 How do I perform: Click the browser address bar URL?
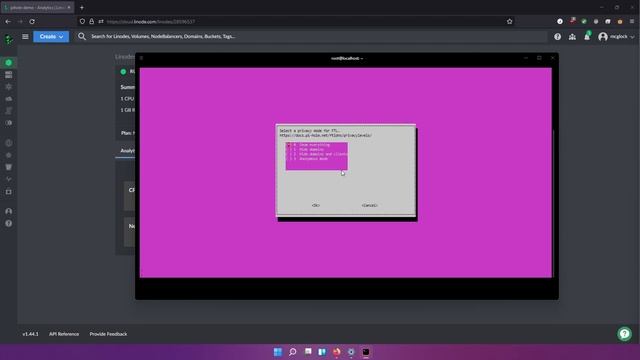pyautogui.click(x=151, y=22)
